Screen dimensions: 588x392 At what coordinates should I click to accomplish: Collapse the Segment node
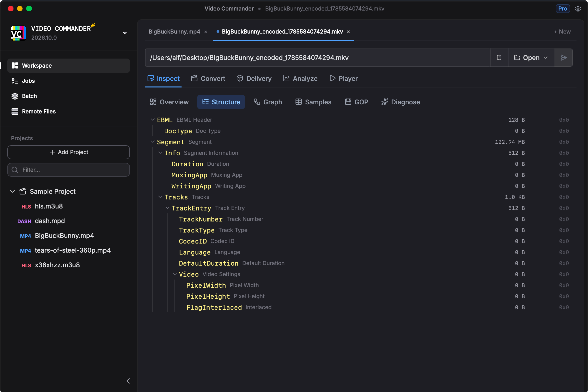[x=153, y=142]
